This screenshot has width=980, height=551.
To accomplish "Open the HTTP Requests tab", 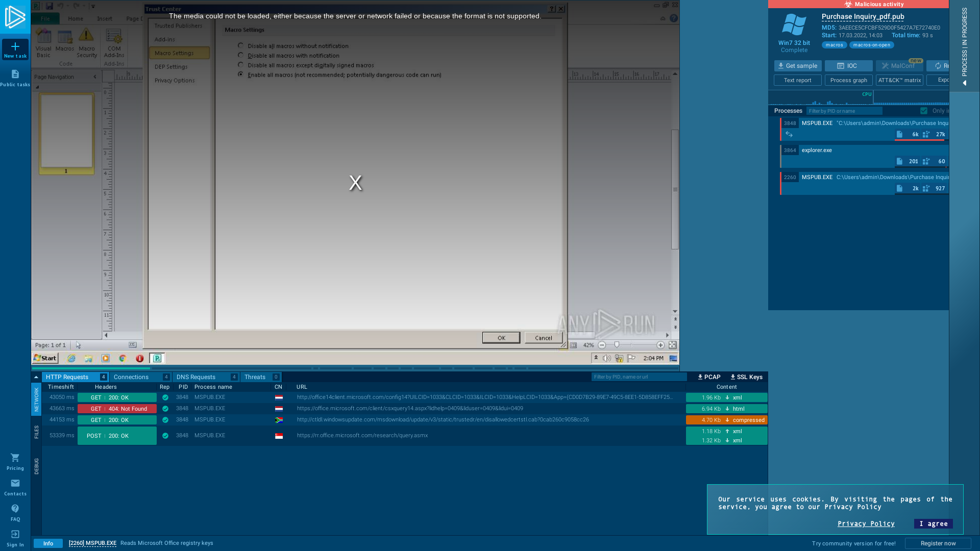I will click(76, 377).
